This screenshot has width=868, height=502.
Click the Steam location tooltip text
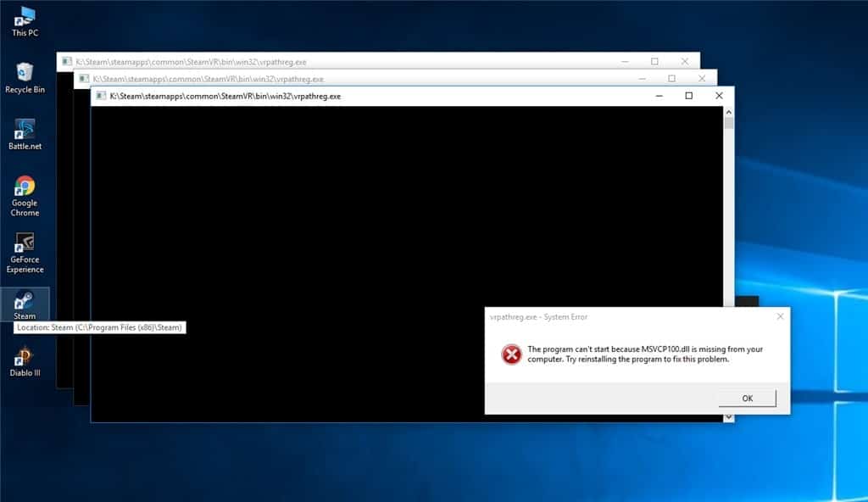coord(100,327)
